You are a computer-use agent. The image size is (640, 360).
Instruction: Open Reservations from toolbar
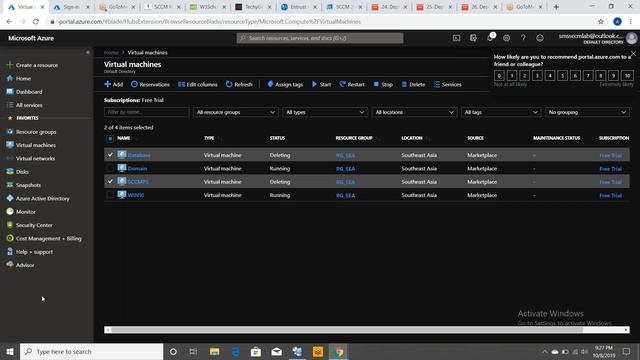(x=150, y=84)
